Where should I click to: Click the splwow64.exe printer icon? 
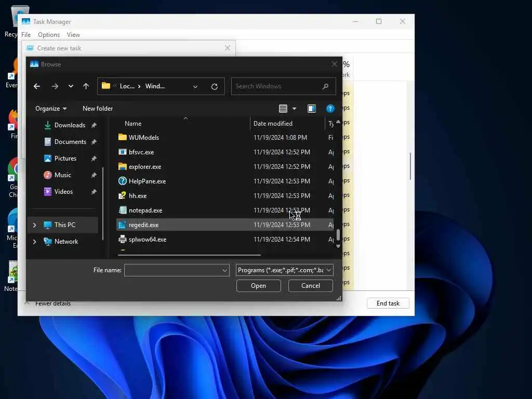coord(122,240)
